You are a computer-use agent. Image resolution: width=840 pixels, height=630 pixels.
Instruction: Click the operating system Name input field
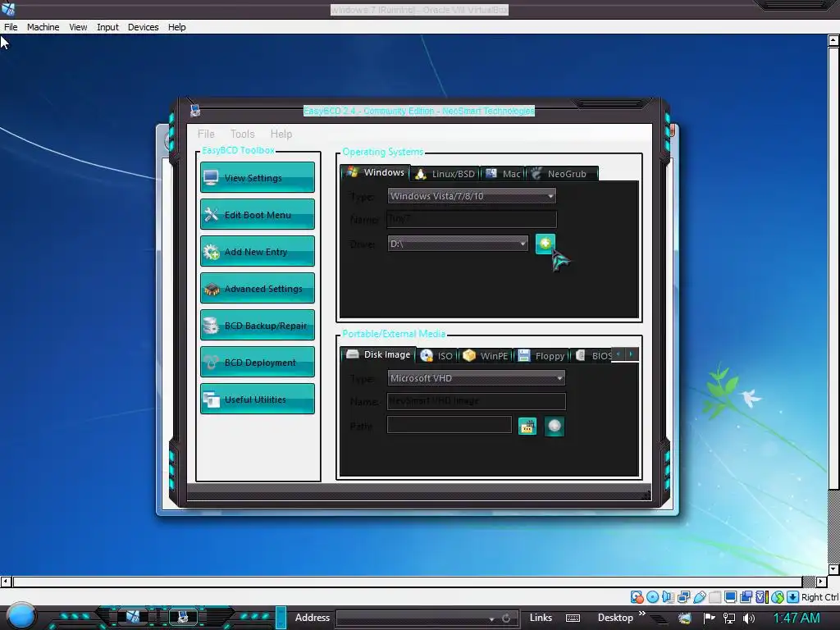(472, 219)
